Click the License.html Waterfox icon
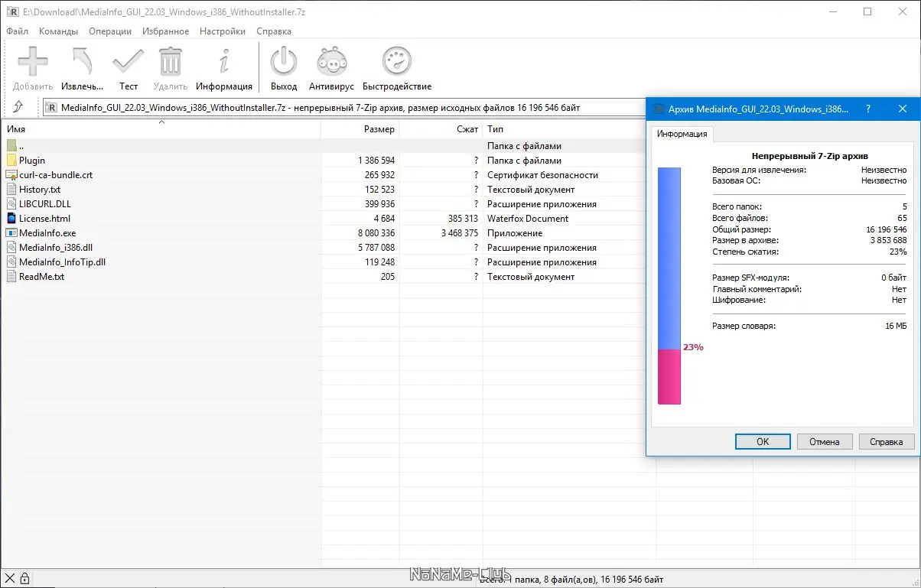The height and width of the screenshot is (588, 921). click(x=11, y=219)
